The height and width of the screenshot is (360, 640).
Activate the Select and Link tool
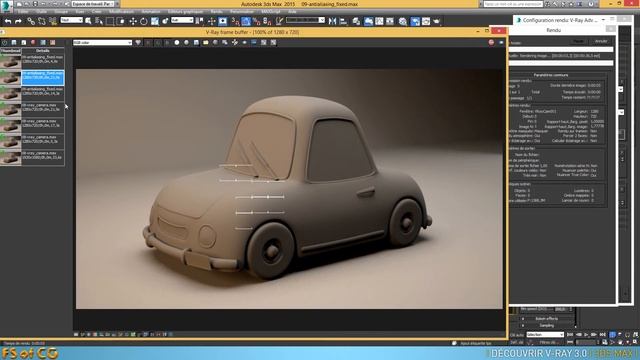click(x=31, y=21)
